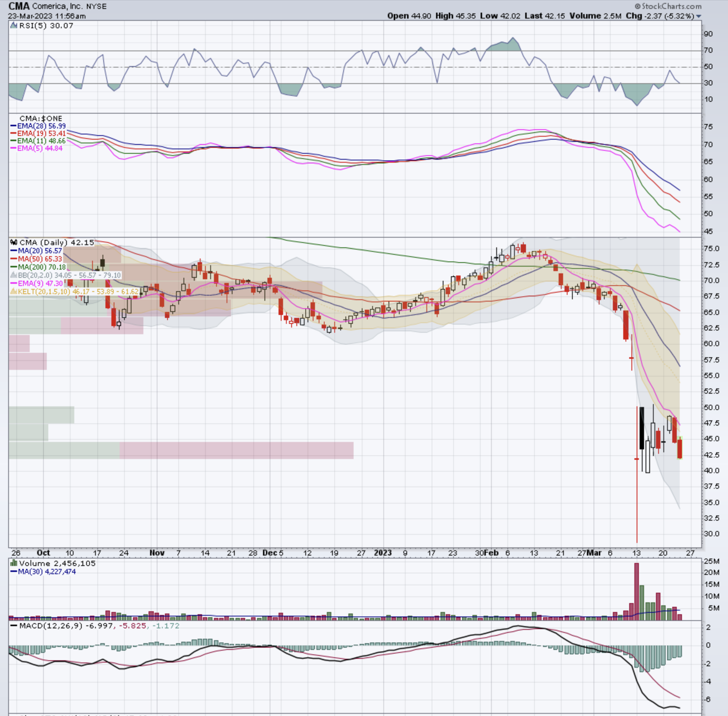Image resolution: width=728 pixels, height=716 pixels.
Task: Click the NYSE exchange label
Action: pyautogui.click(x=97, y=6)
